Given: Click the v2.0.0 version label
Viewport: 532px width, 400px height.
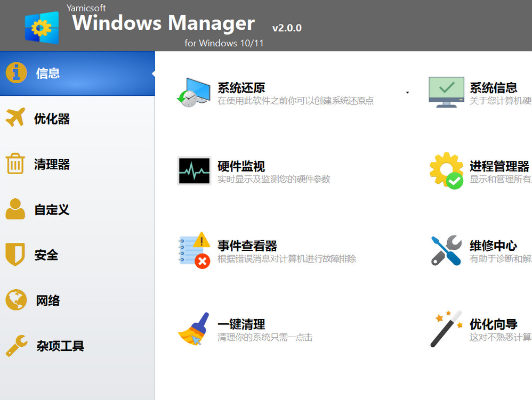Looking at the screenshot, I should 287,28.
